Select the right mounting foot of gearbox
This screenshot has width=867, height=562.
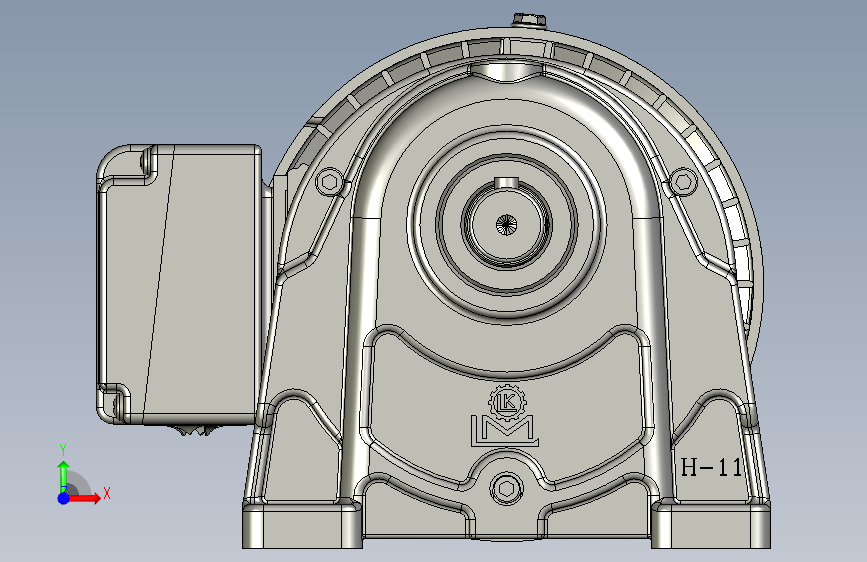(711, 524)
